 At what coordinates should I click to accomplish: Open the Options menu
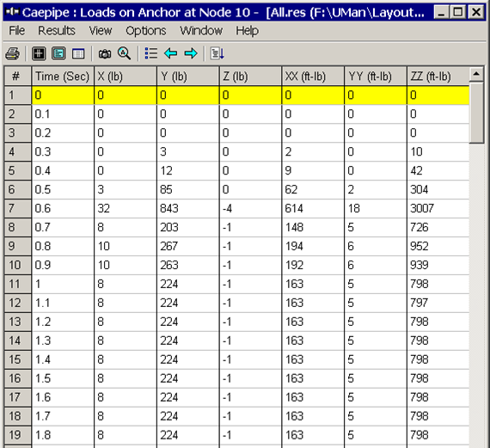[x=146, y=31]
